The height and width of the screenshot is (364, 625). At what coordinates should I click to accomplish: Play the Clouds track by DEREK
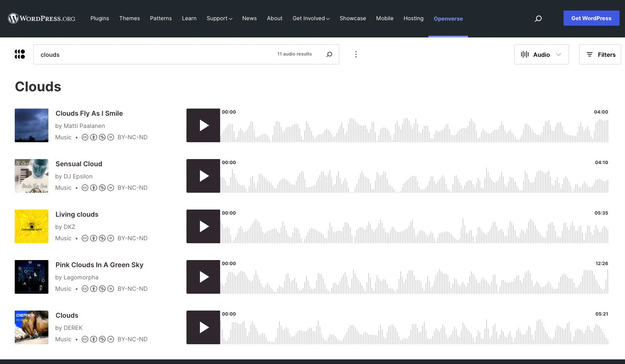pos(203,327)
